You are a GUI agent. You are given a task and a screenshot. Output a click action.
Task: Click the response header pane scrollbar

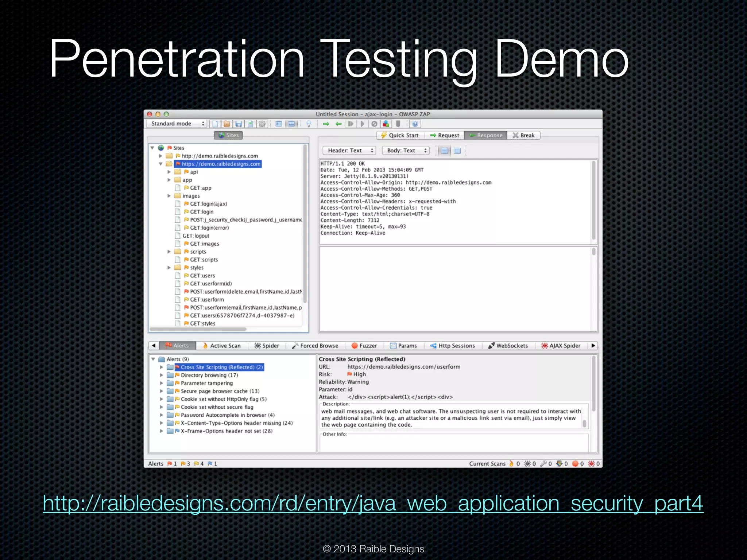click(x=594, y=200)
